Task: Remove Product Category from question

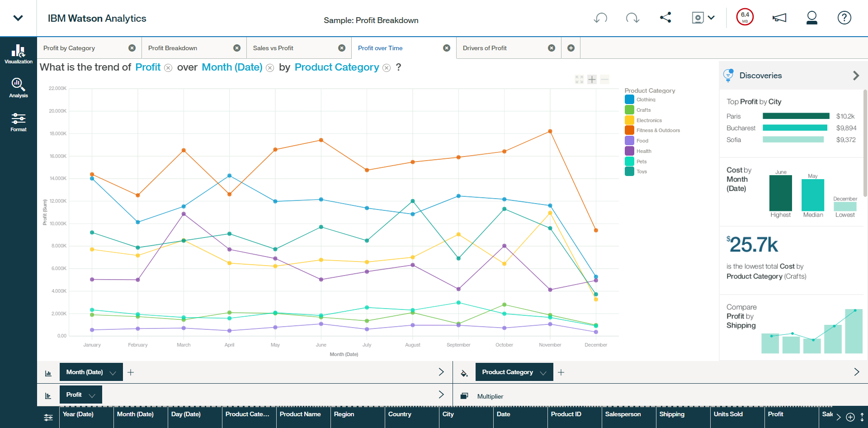Action: pyautogui.click(x=387, y=68)
